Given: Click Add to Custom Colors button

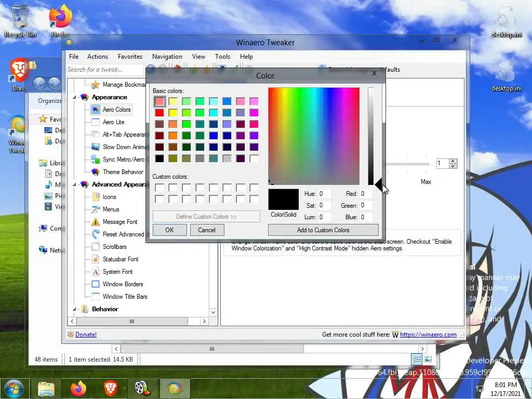Looking at the screenshot, I should (x=323, y=230).
